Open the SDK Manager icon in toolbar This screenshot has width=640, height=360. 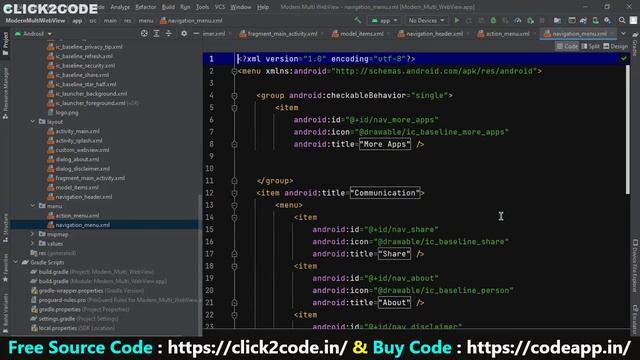pos(607,20)
